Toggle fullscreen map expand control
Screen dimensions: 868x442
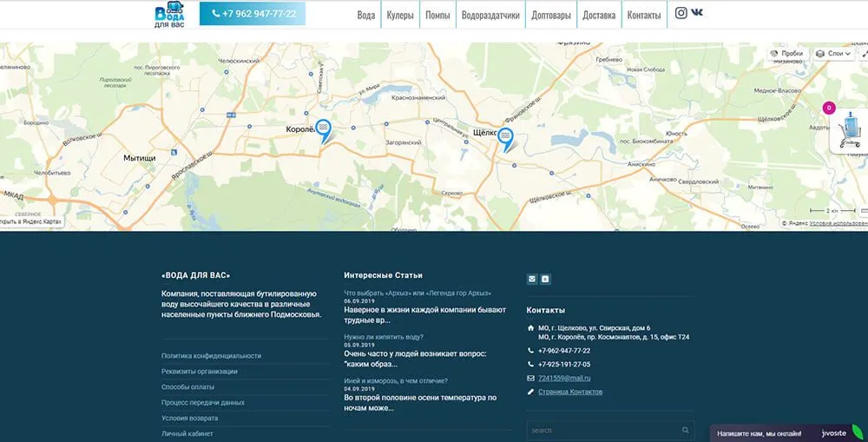862,54
